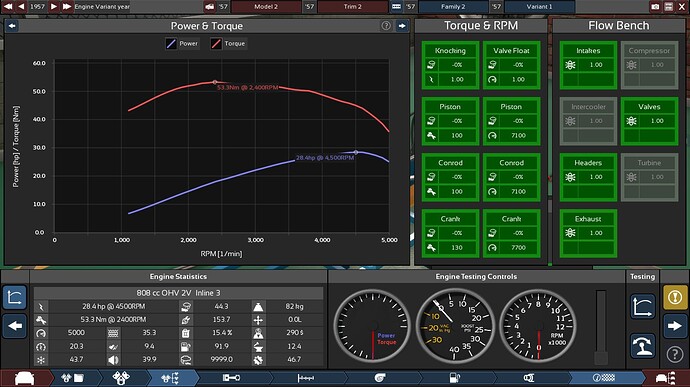Select the Variant 1 tab
The height and width of the screenshot is (387, 690).
point(540,7)
